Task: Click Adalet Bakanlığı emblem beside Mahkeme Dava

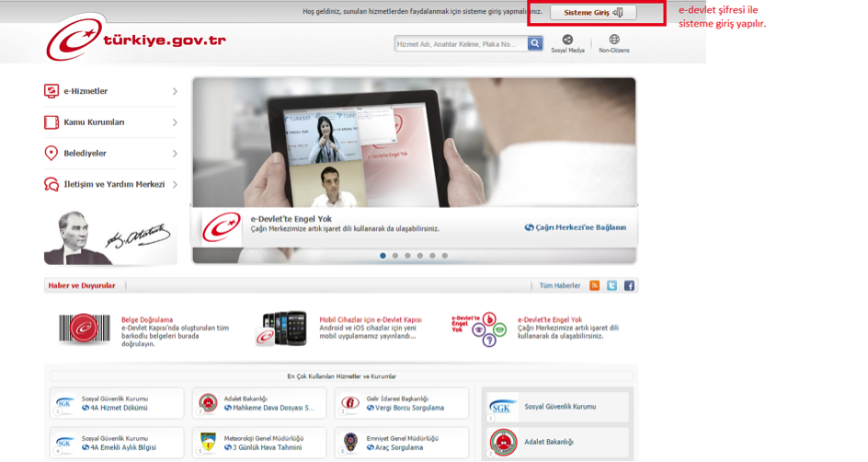Action: click(208, 403)
